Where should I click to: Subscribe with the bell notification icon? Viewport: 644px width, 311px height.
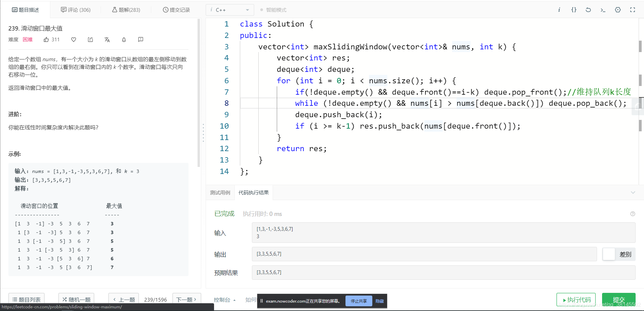click(124, 40)
